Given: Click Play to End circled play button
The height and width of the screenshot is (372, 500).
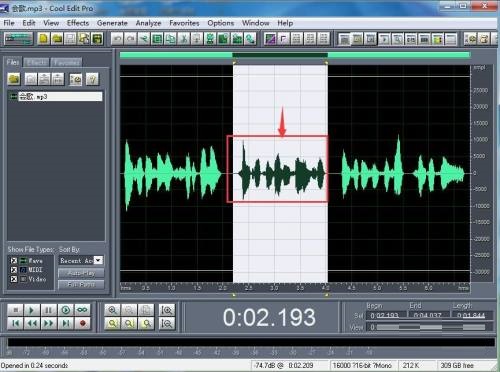Looking at the screenshot, I should click(x=66, y=310).
